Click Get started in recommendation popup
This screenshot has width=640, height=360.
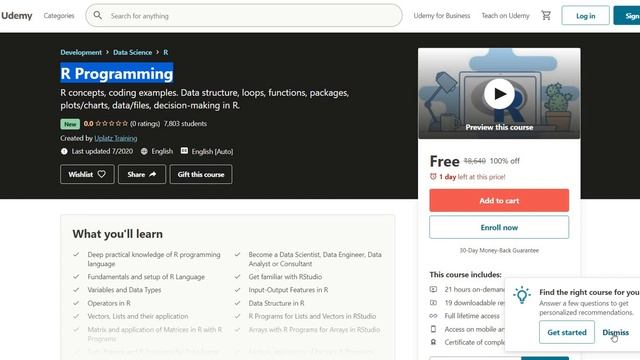coord(567,332)
